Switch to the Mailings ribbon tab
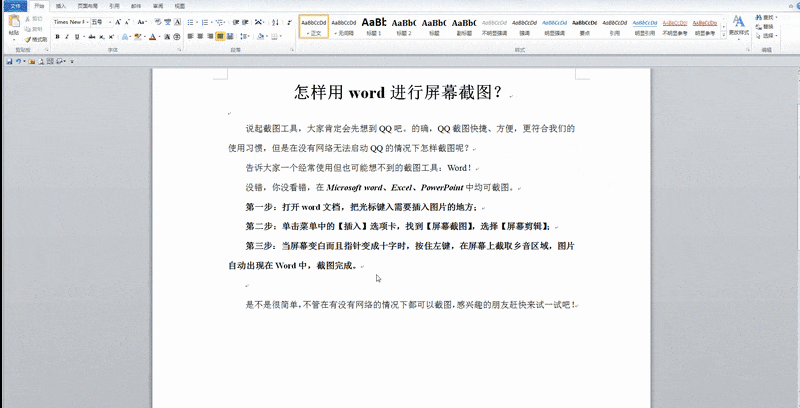 tap(136, 6)
